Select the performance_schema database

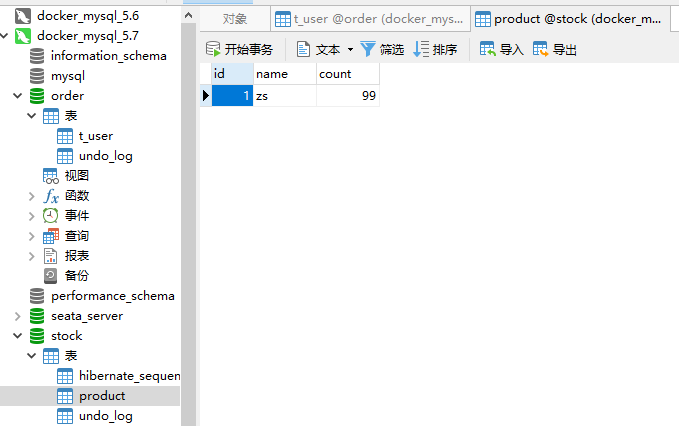point(112,296)
